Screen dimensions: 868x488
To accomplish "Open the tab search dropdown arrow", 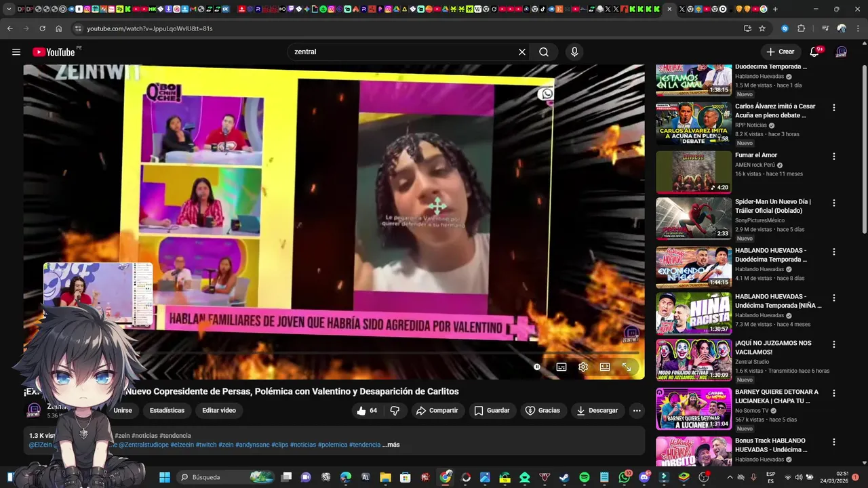I will (x=9, y=9).
